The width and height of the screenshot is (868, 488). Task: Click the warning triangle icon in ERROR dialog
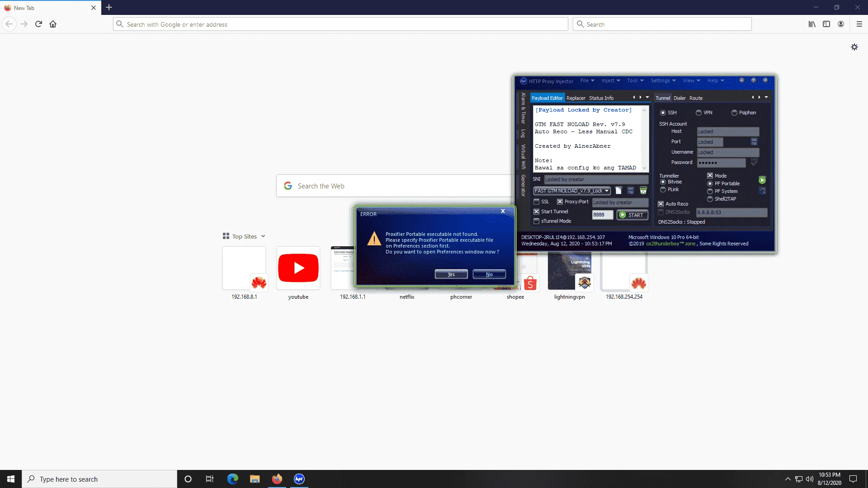pos(374,239)
